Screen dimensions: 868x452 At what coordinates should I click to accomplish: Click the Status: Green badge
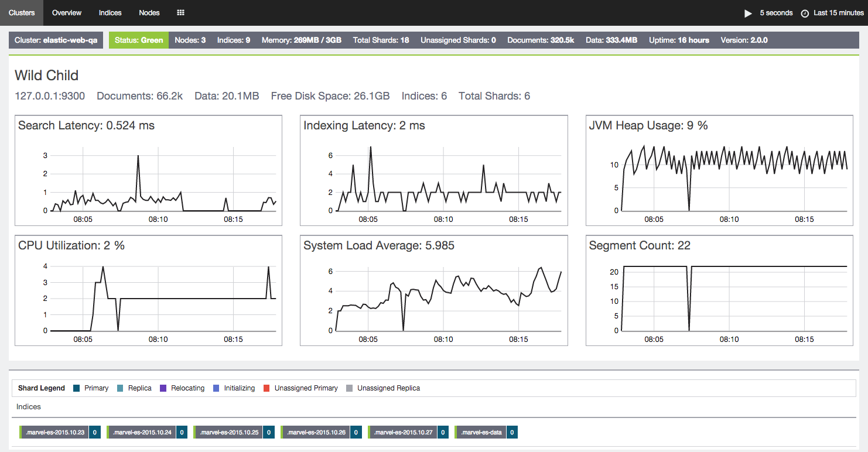139,40
